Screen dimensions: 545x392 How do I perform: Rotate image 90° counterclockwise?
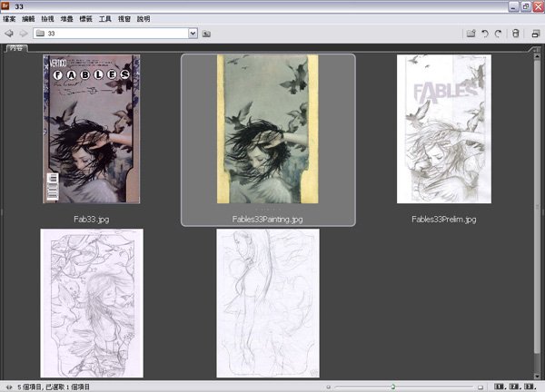coord(485,34)
